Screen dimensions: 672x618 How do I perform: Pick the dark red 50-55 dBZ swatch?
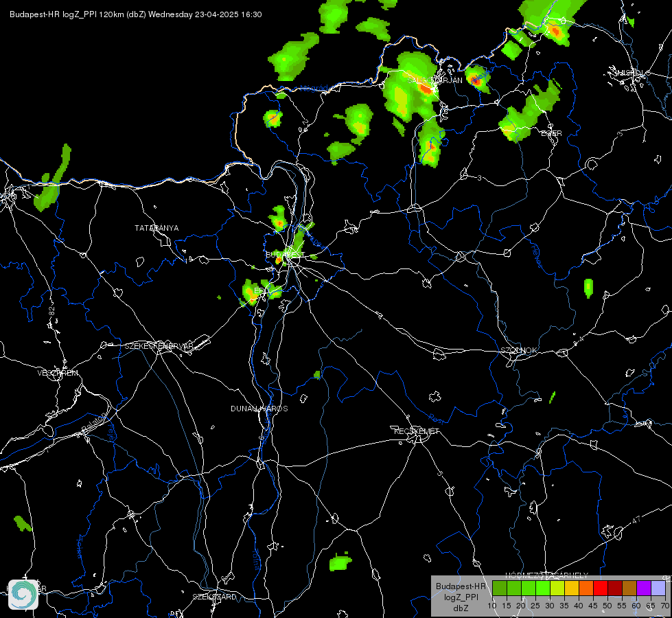point(615,588)
